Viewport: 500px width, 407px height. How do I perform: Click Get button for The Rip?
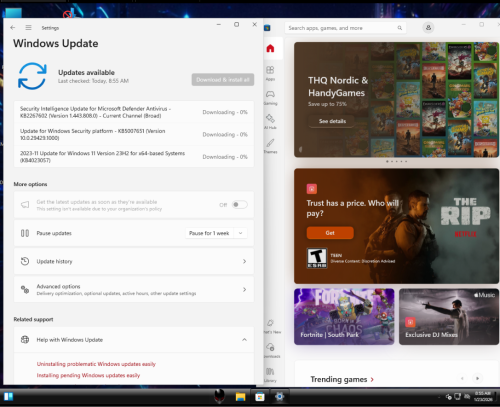(x=330, y=233)
